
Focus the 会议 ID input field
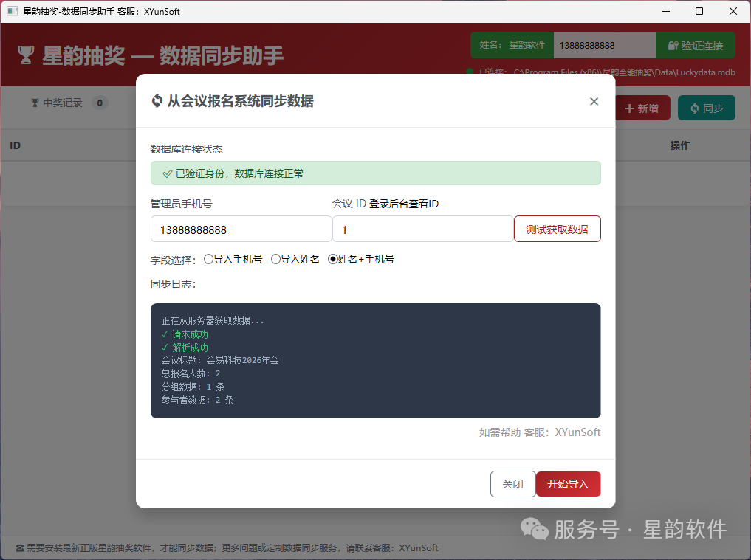423,229
